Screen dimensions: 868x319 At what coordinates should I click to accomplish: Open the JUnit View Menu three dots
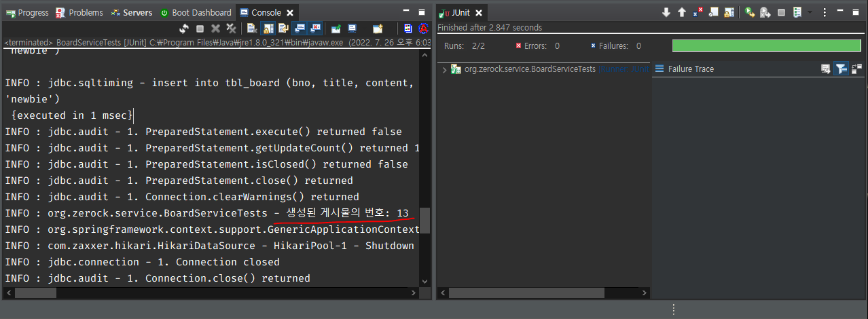tap(825, 12)
